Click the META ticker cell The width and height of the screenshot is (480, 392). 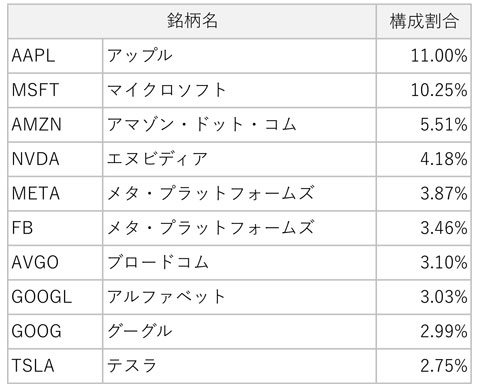click(x=55, y=194)
